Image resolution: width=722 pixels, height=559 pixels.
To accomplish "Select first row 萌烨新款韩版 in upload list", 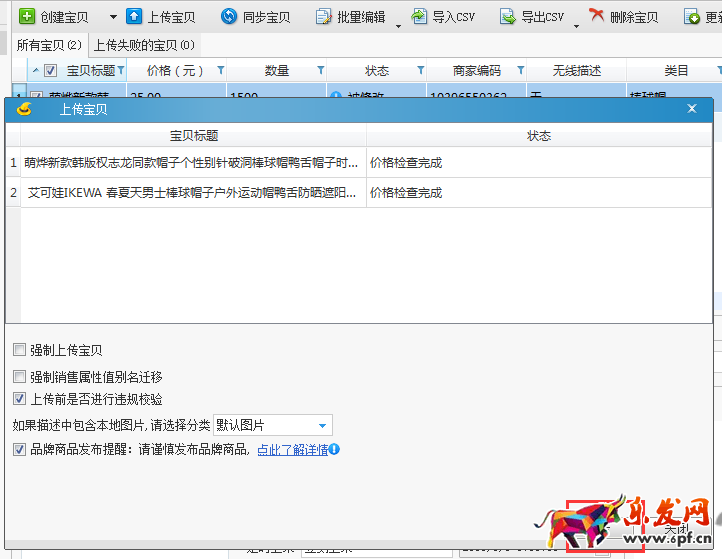I will click(190, 162).
